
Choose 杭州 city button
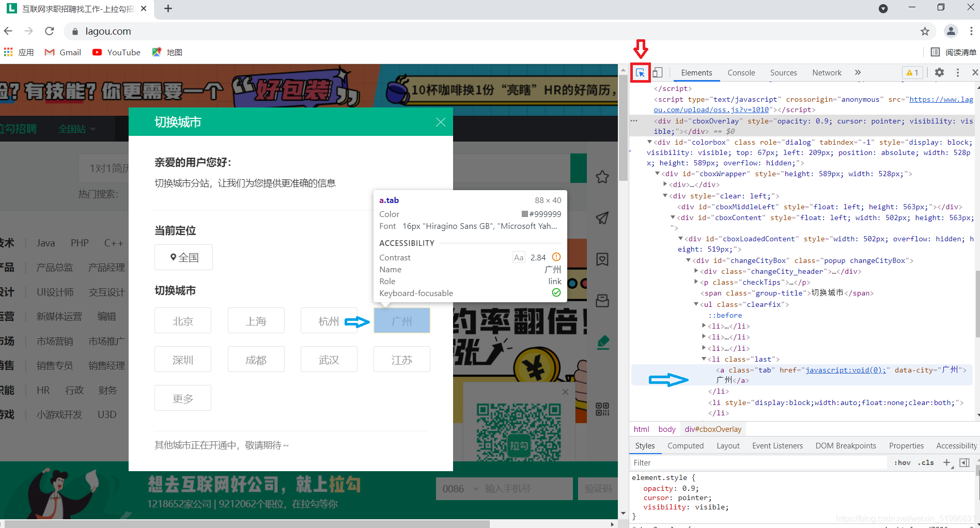pos(329,321)
